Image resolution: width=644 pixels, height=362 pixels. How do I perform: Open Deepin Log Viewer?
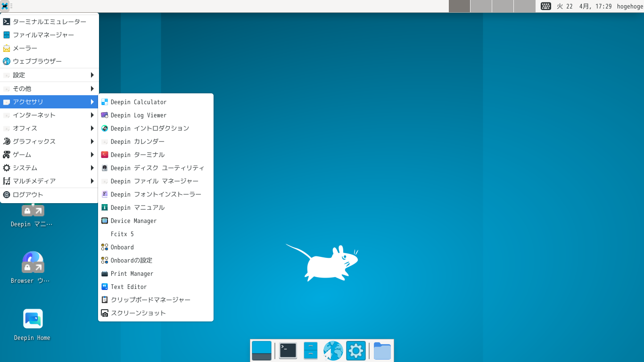point(156,115)
